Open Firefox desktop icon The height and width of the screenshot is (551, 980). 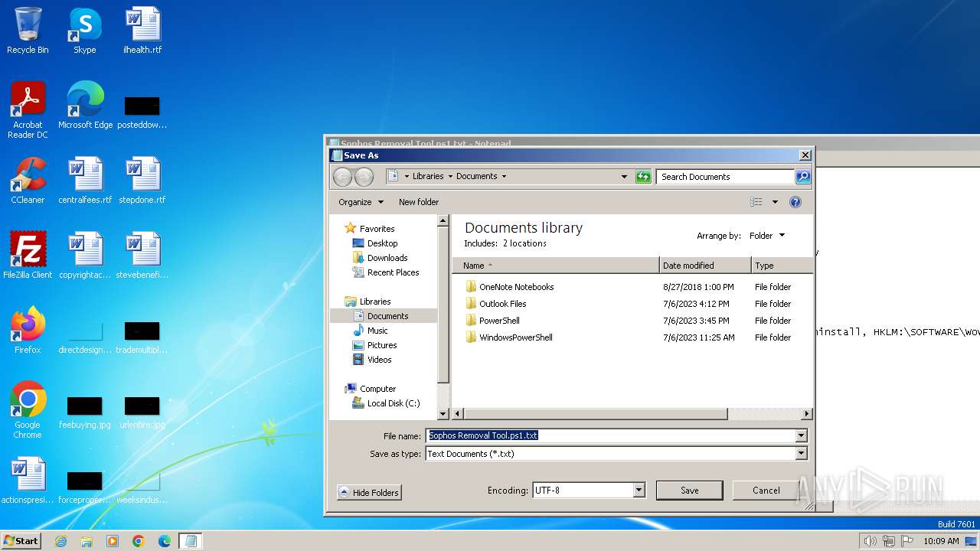(28, 331)
